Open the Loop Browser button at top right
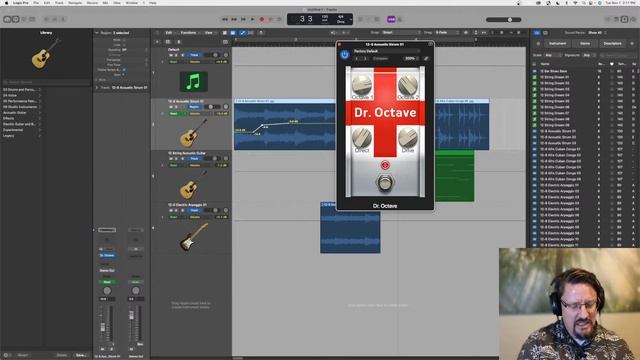The image size is (640, 360). click(x=624, y=19)
